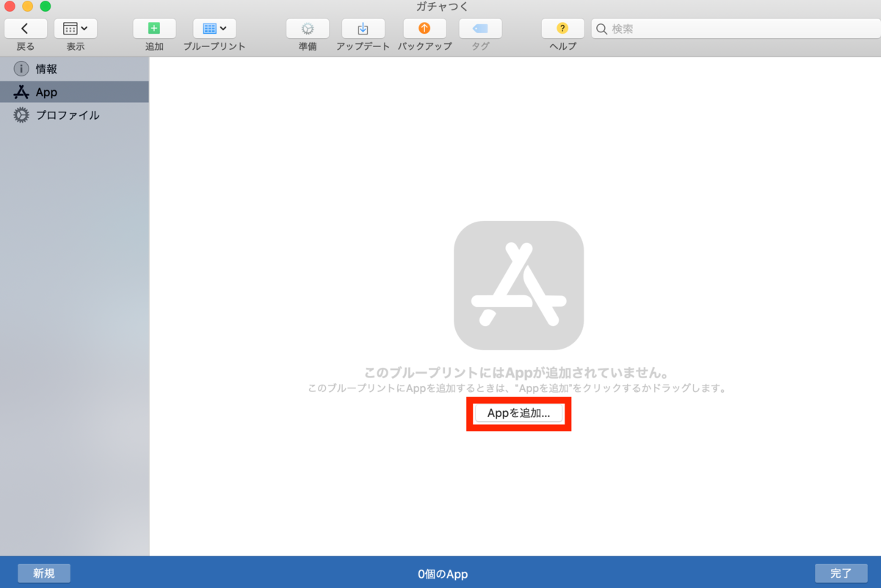Screen dimensions: 881x588
Task: Open the 表示 view options dropdown
Action: click(76, 29)
